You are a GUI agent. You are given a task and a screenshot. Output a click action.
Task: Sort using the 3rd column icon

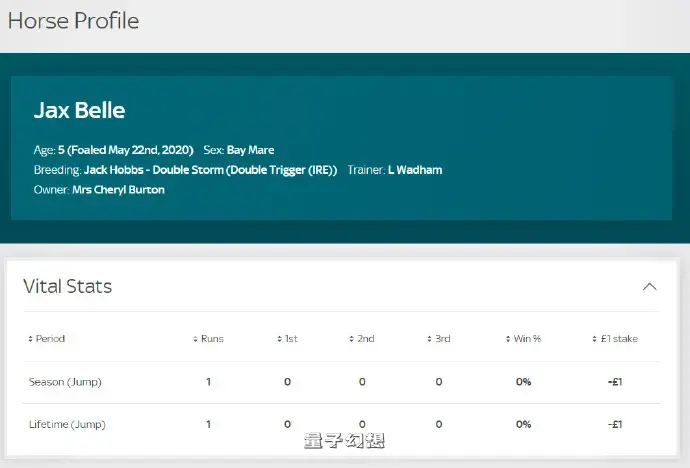coord(429,339)
